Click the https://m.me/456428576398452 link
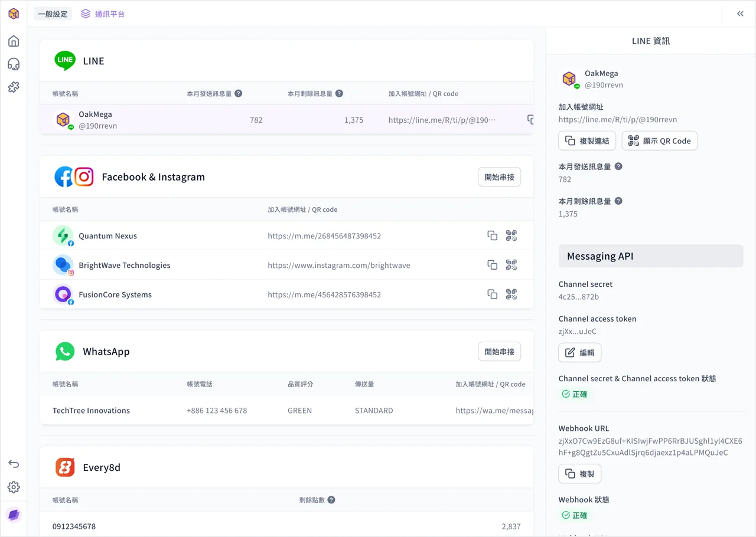This screenshot has width=756, height=537. (x=324, y=294)
